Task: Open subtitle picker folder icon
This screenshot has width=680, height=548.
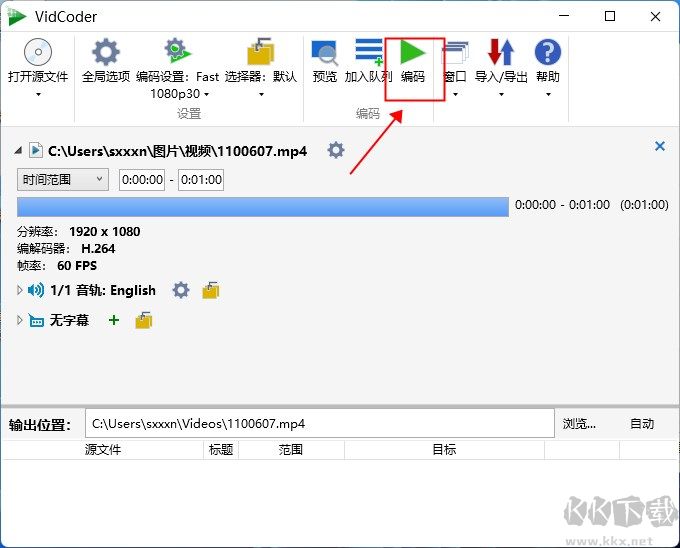Action: coord(144,320)
